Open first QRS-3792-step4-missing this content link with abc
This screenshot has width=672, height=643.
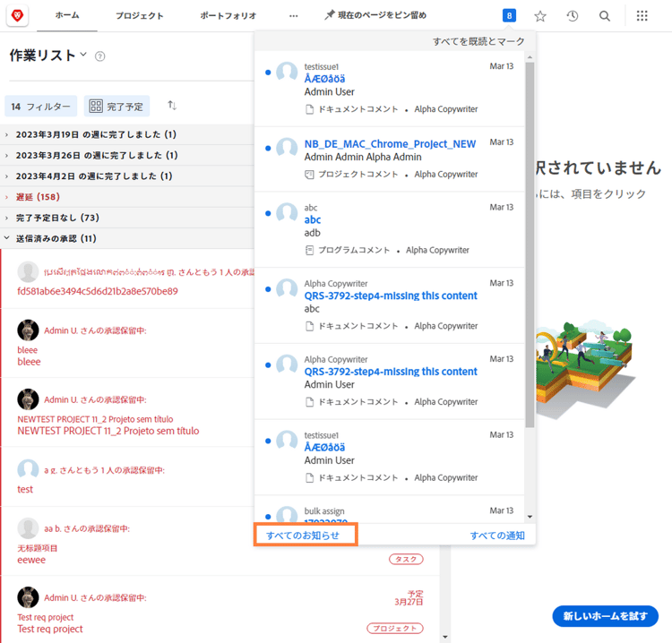[391, 296]
